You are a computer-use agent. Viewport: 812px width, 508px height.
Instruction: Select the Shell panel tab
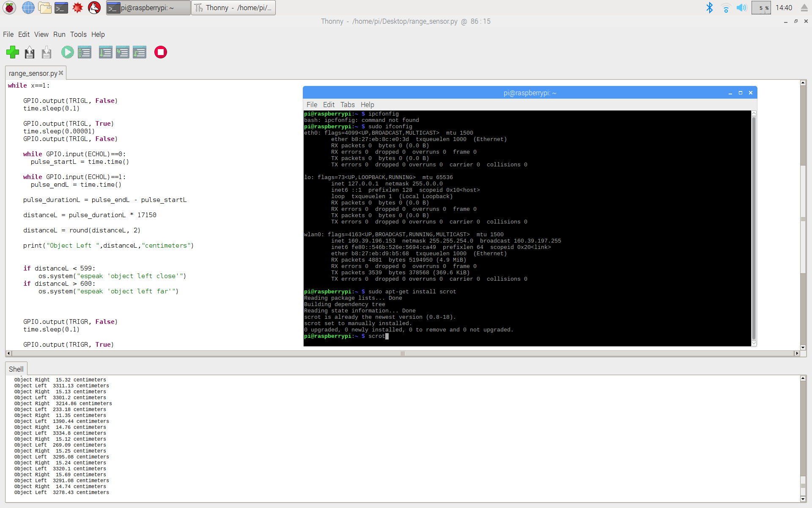16,369
